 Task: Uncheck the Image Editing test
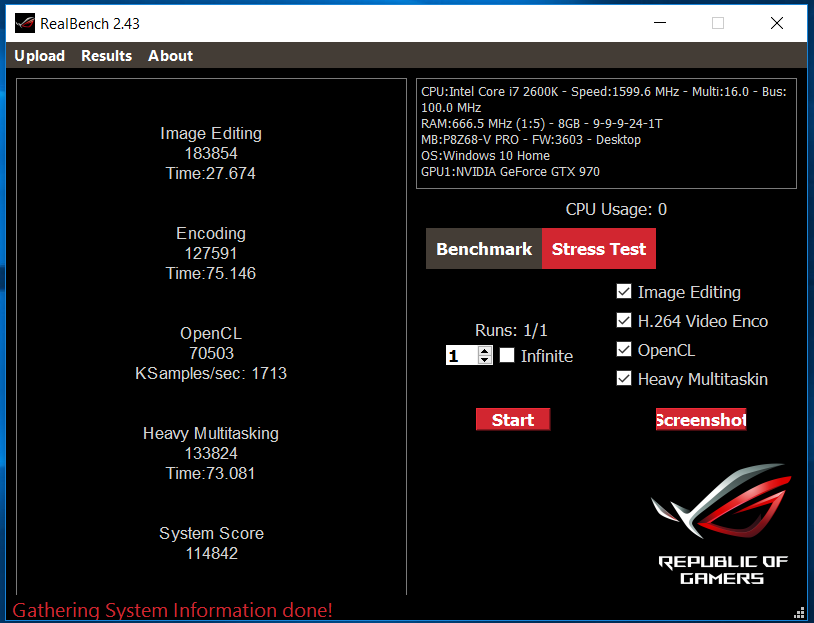(x=624, y=292)
